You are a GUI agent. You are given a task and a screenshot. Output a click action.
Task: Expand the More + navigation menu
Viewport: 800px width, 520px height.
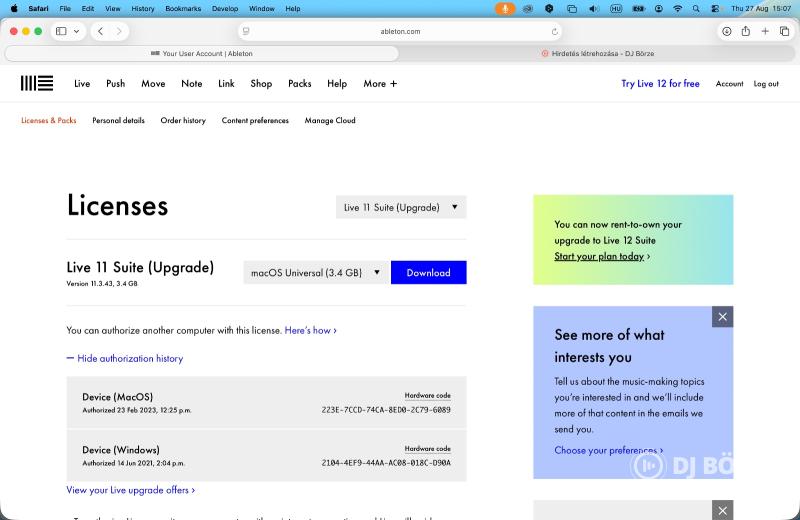point(380,84)
